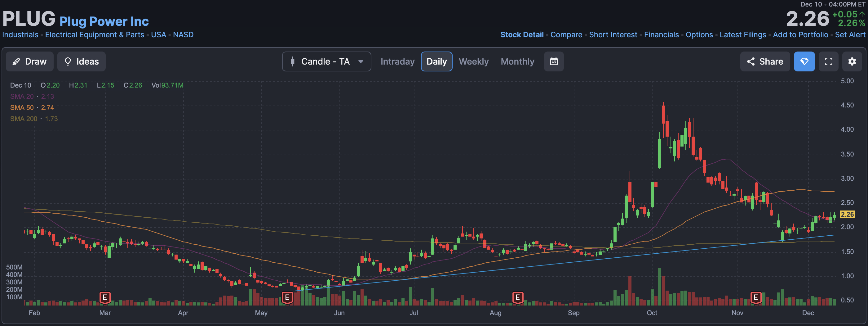Expand the Candle - TA chart type dropdown
This screenshot has height=326, width=868.
[326, 61]
